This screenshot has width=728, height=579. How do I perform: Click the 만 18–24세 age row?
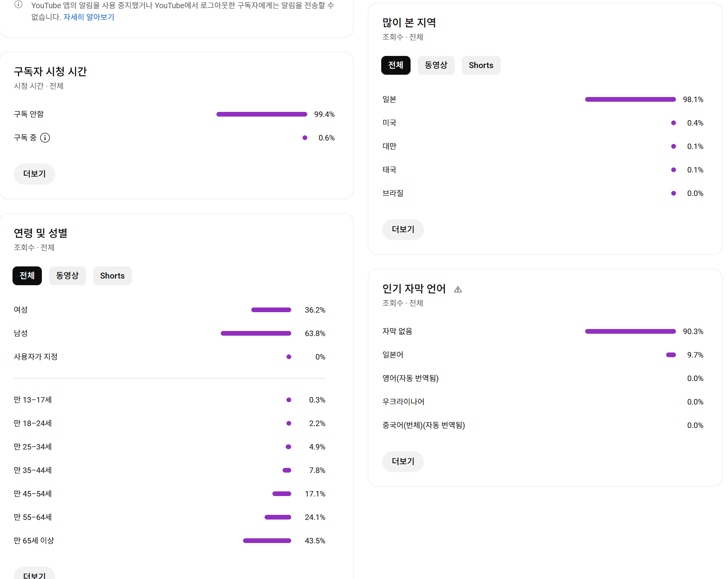coord(169,423)
